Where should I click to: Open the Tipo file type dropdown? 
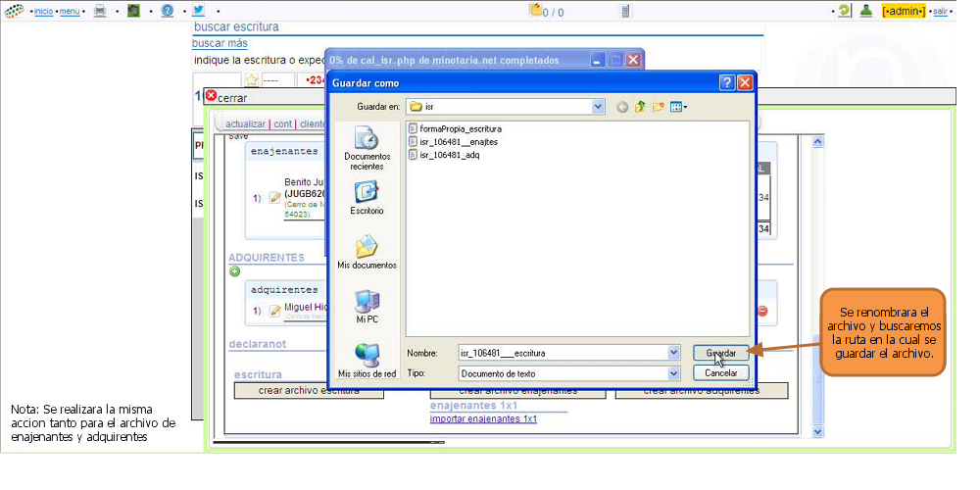(x=673, y=373)
